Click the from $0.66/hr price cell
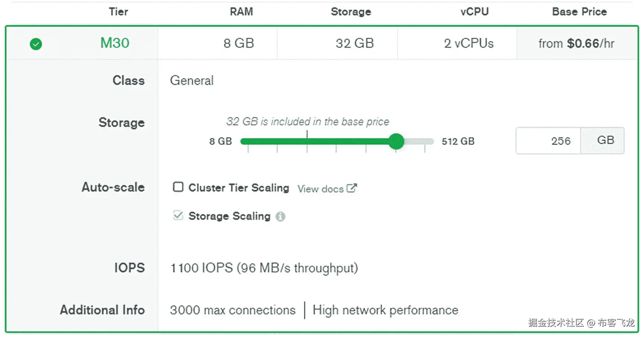 click(x=576, y=43)
